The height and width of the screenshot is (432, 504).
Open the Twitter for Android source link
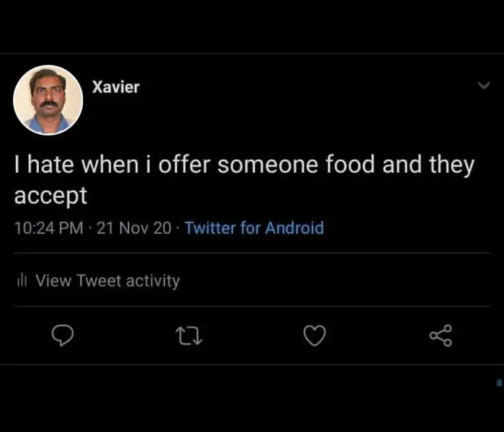(x=254, y=228)
